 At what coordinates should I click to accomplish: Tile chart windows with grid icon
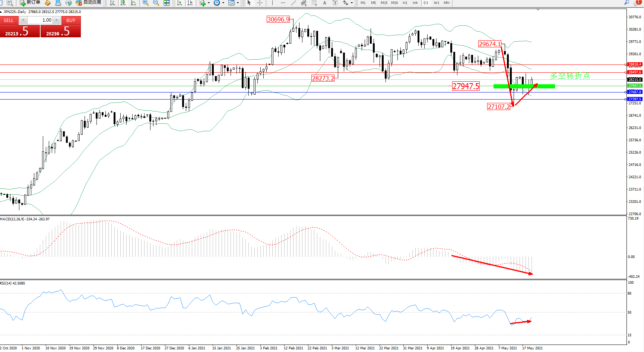click(x=166, y=3)
